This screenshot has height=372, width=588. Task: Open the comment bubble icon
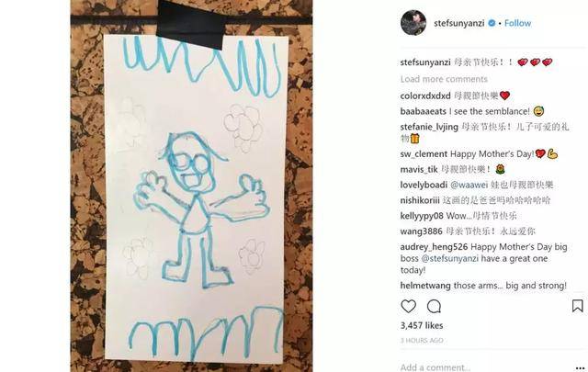point(434,307)
